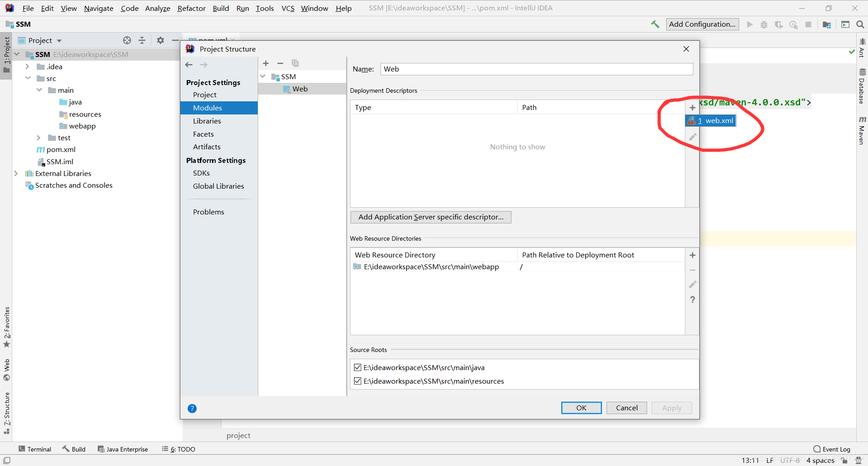Image resolution: width=868 pixels, height=466 pixels.
Task: Open the dialog help button
Action: click(192, 409)
